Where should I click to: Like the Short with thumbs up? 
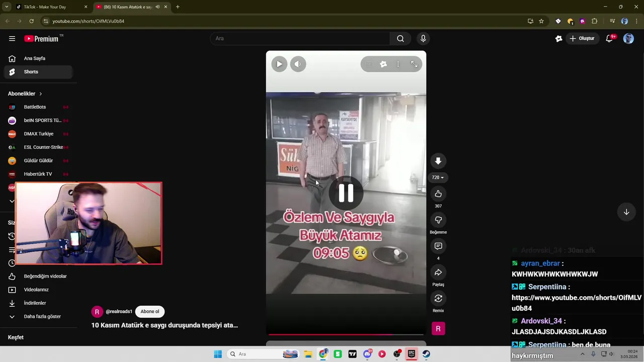[x=438, y=194]
